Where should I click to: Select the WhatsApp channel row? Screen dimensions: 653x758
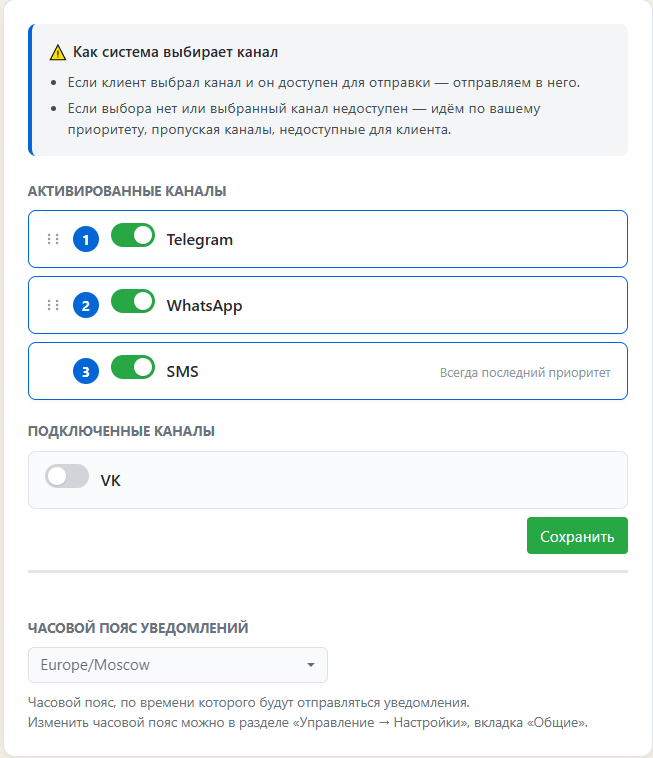[328, 305]
